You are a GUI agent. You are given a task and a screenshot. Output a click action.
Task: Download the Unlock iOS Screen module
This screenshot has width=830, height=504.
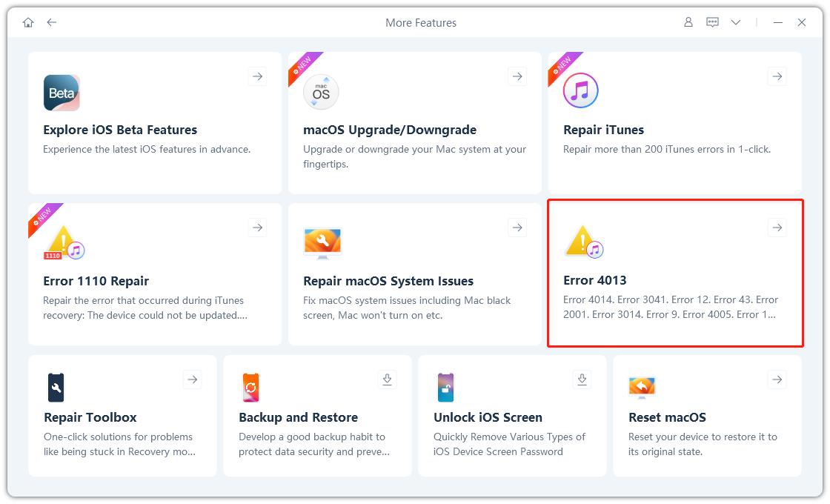click(582, 379)
